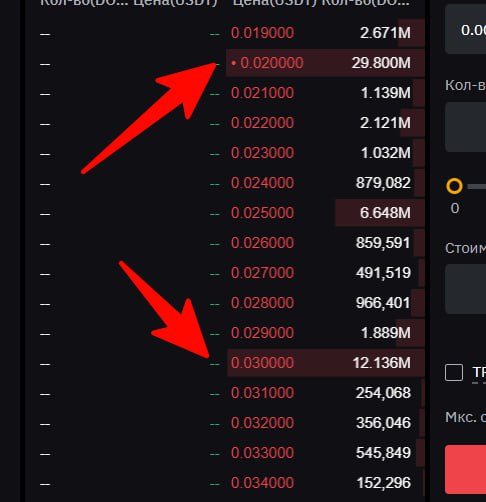Select the 0.030000 ask price row
Viewport: 486px width, 502px height.
pyautogui.click(x=326, y=363)
